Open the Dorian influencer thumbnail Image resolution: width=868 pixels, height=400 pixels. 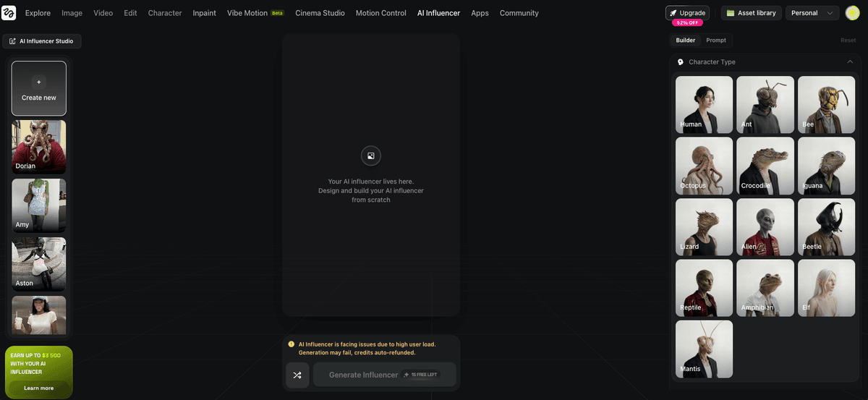click(39, 147)
